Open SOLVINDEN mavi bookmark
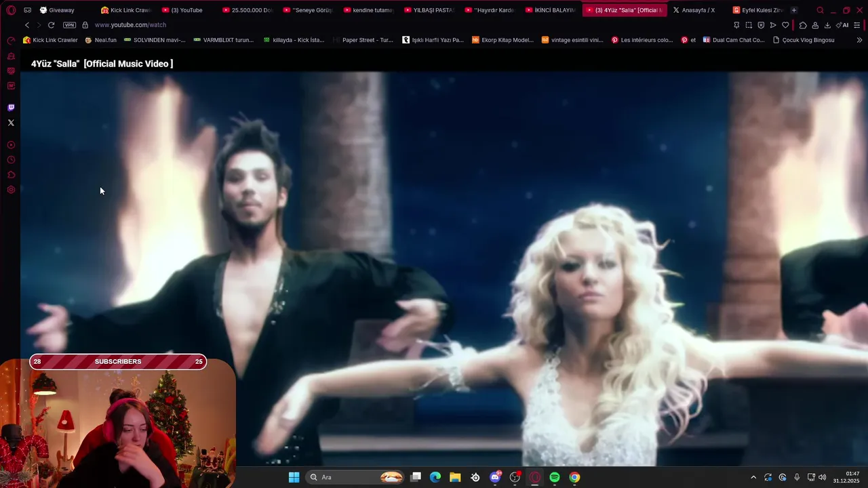This screenshot has height=488, width=868. click(x=154, y=40)
